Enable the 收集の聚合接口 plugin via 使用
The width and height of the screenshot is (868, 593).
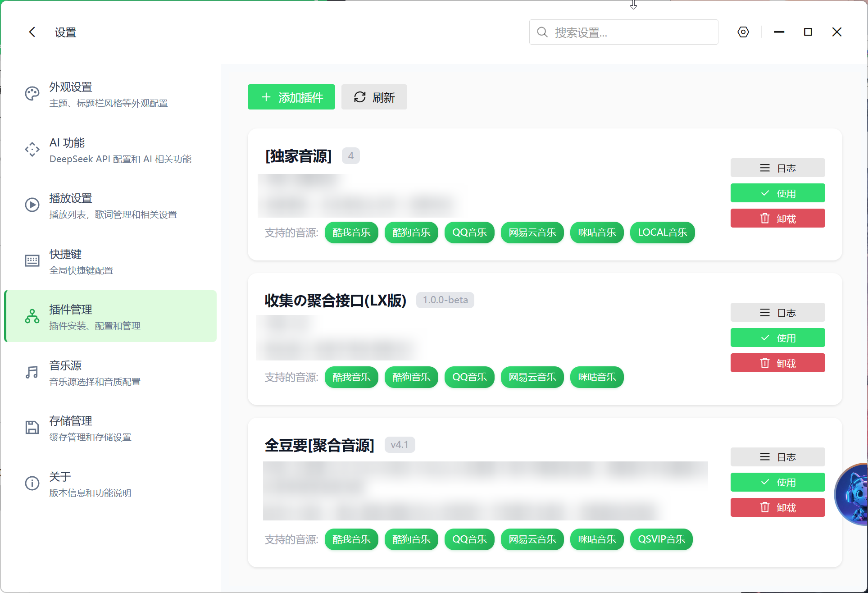point(778,337)
